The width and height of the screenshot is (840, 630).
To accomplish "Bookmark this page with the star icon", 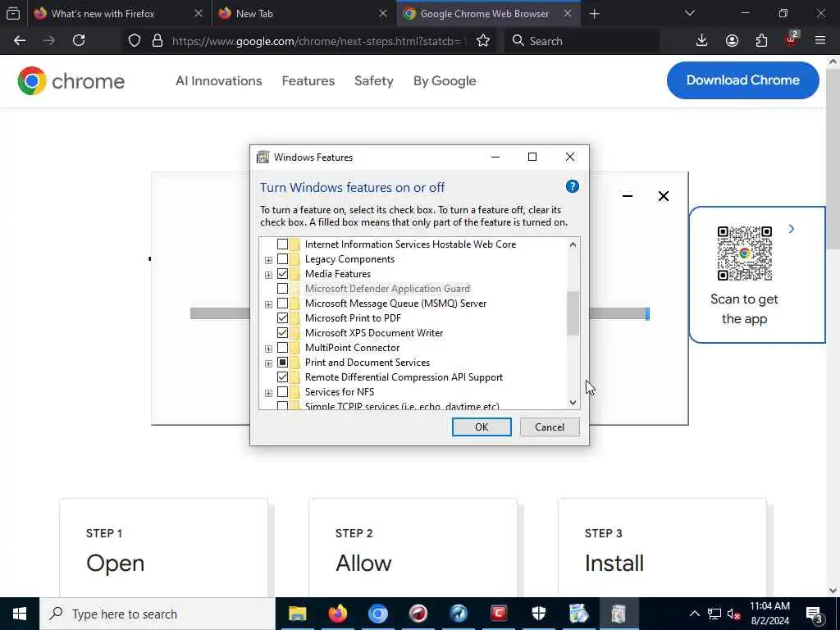I will tap(482, 41).
